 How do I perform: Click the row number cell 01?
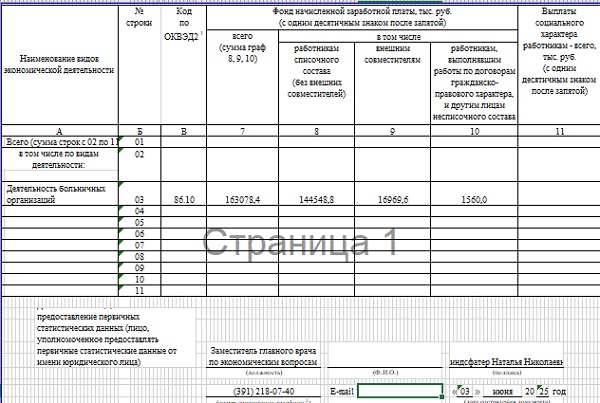pyautogui.click(x=139, y=143)
